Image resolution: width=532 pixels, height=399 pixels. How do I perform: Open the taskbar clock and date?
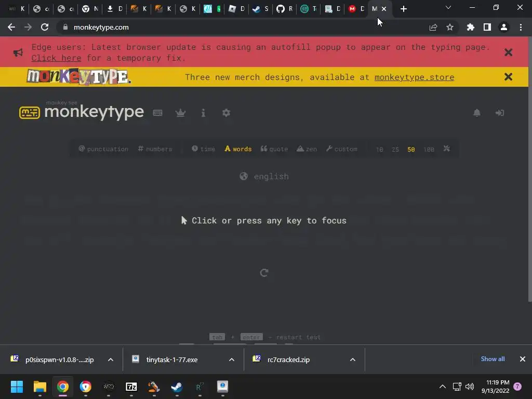coord(495,387)
